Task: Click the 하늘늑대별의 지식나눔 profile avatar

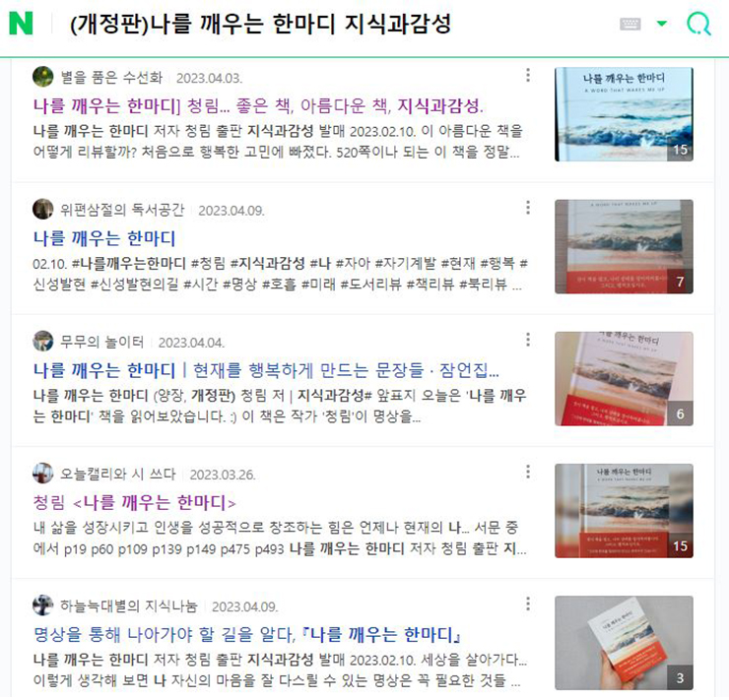Action: 42,605
